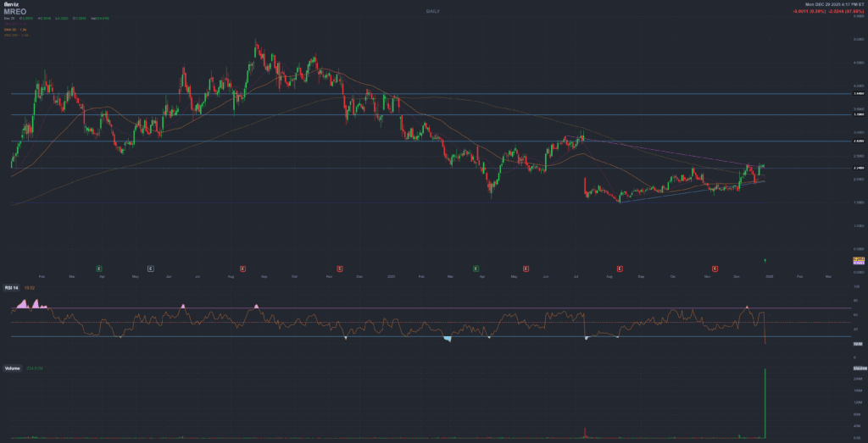
Task: Click the finviz logo
Action: (10, 4)
